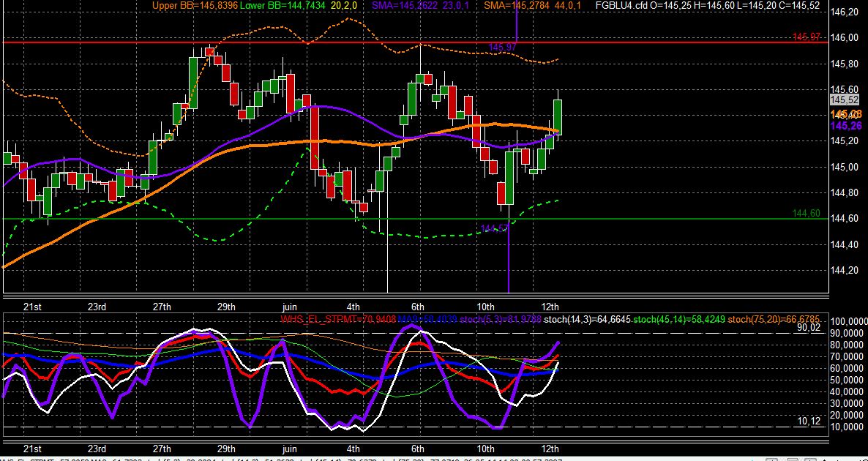Click the purple 144.57 marker inside chart
The image size is (868, 461).
(x=494, y=228)
